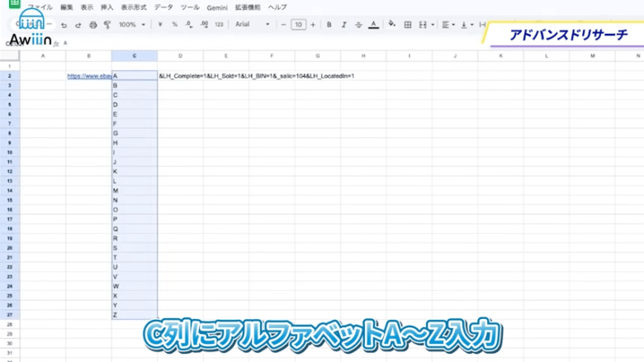Screen dimensions: 644x362
Task: Click the cell containing letter K
Action: pos(135,172)
